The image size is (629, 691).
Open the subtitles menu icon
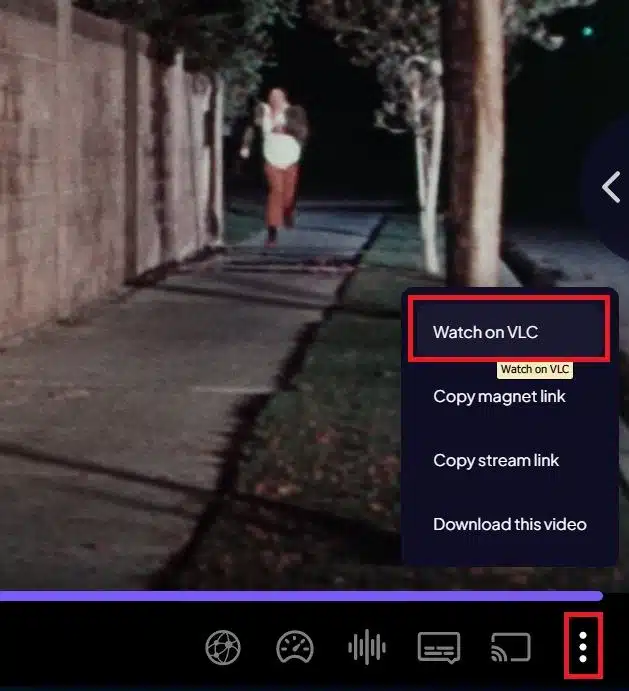click(x=439, y=647)
